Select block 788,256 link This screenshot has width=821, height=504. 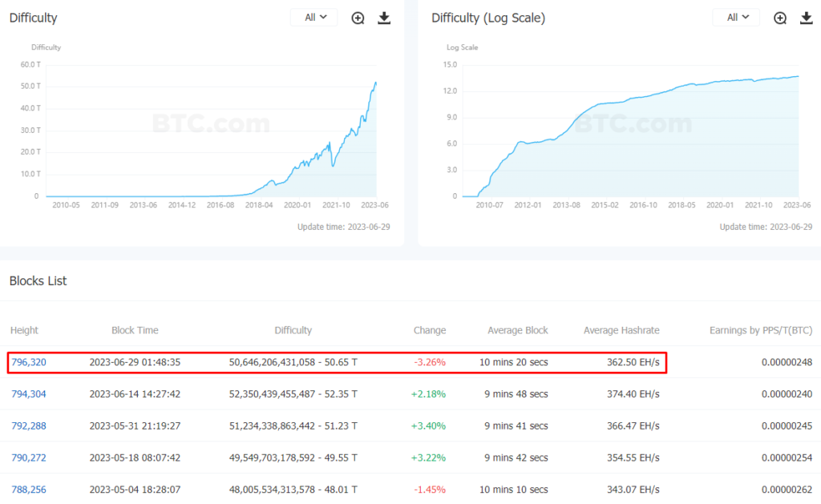pos(29,489)
